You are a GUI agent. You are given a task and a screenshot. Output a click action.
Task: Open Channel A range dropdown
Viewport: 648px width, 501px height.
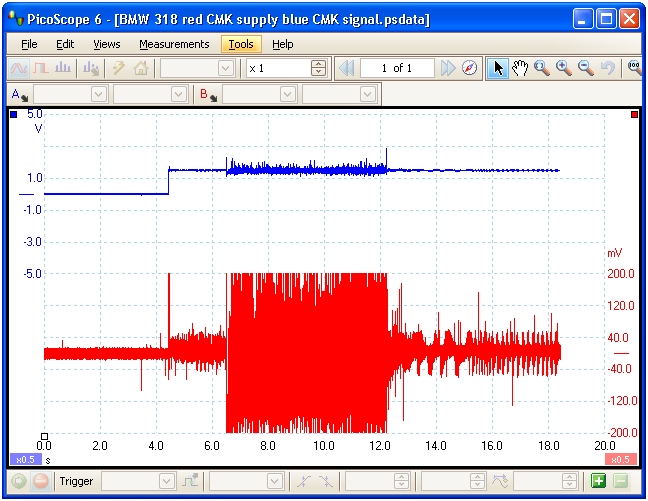71,94
